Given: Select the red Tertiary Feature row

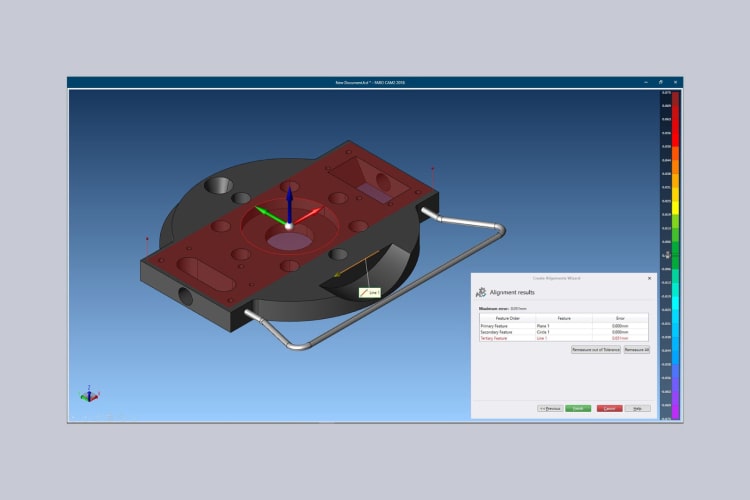Looking at the screenshot, I should pyautogui.click(x=564, y=338).
